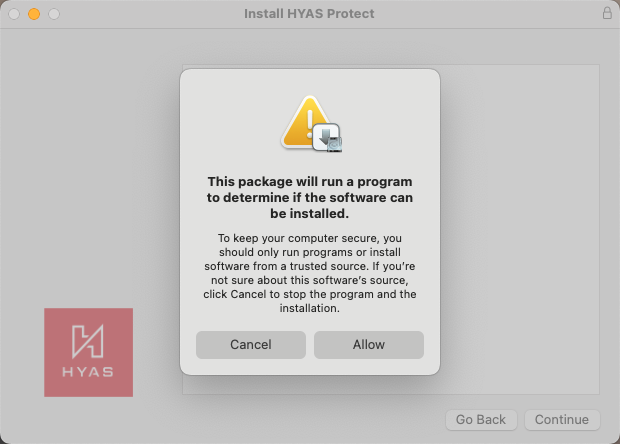The image size is (620, 444).
Task: Minimize the installer with the yellow button
Action: point(34,14)
